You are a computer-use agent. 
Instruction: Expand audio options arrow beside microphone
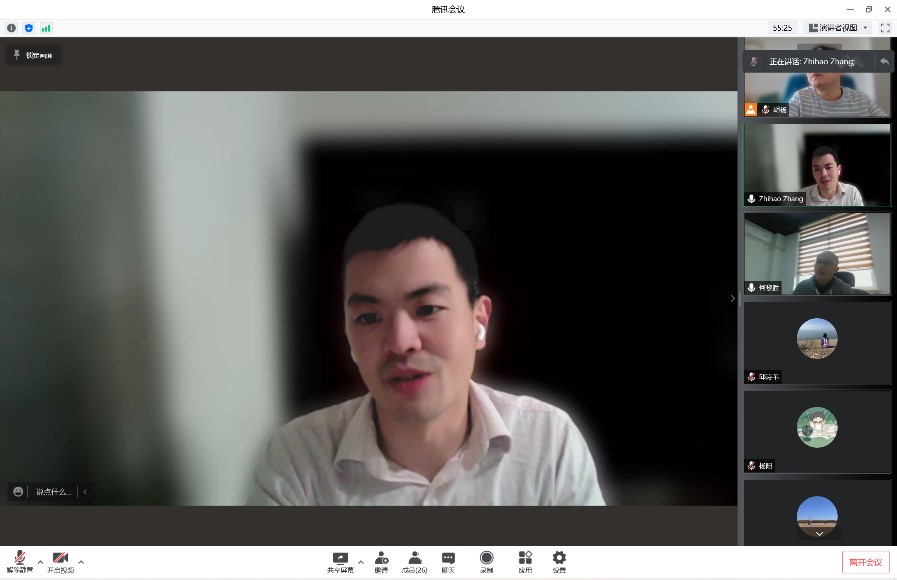[40, 561]
